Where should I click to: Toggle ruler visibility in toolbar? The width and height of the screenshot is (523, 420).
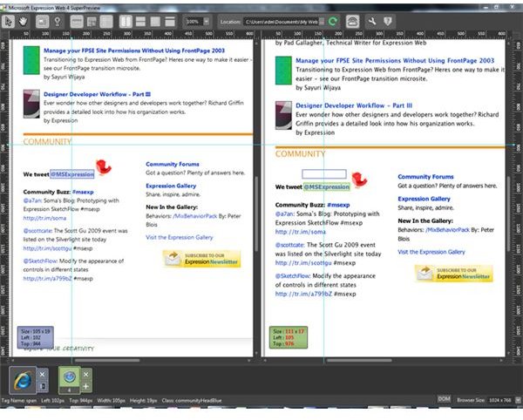[x=77, y=22]
